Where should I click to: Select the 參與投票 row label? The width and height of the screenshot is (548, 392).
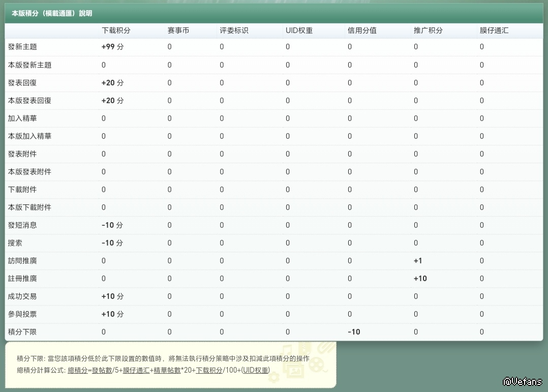[22, 315]
